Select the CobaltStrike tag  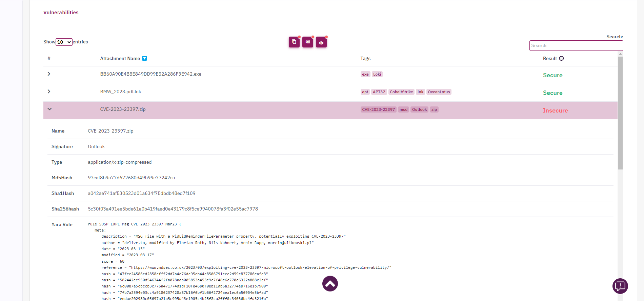(401, 92)
